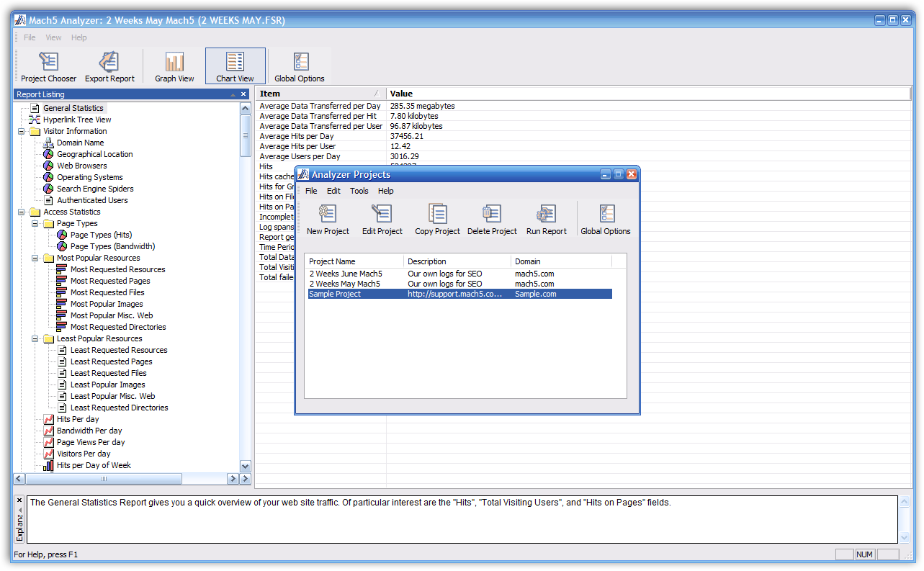
Task: Open Tools menu in Analyzer Projects
Action: [359, 191]
